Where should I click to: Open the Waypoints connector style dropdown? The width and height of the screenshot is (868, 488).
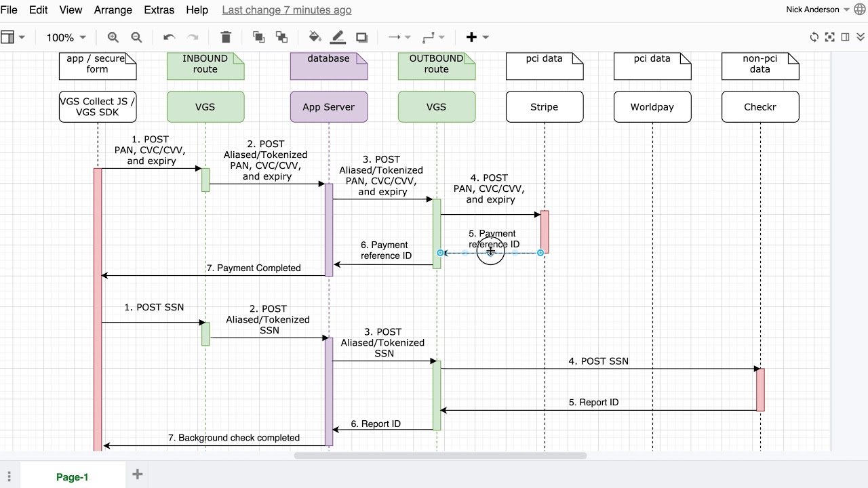pos(433,37)
